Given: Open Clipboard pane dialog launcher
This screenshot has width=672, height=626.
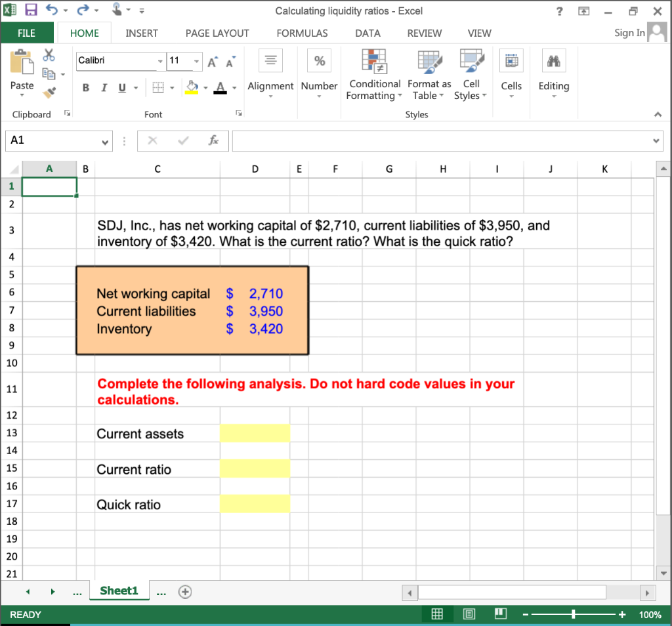Looking at the screenshot, I should [68, 113].
